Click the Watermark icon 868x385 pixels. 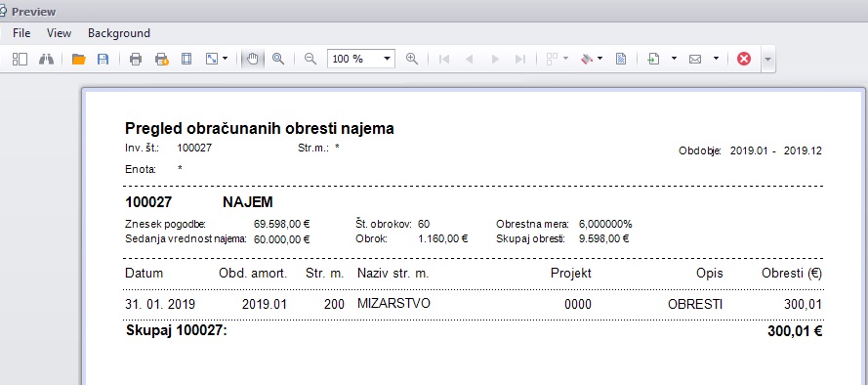[621, 59]
